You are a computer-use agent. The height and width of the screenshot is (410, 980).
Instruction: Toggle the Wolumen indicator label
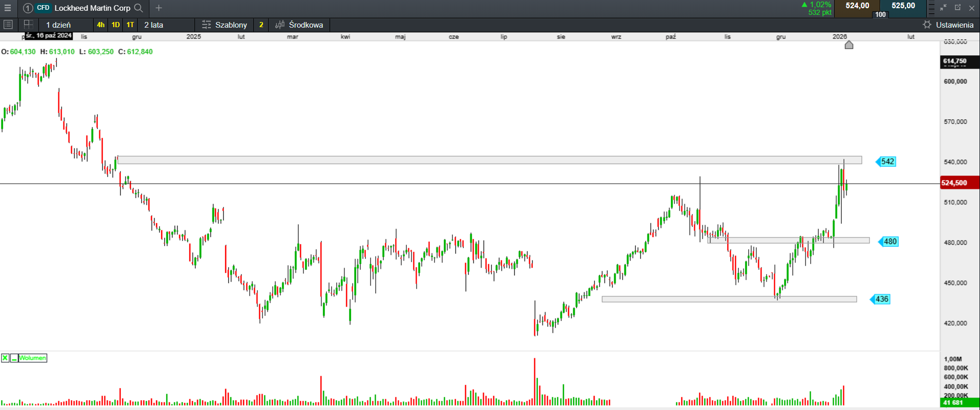[33, 358]
